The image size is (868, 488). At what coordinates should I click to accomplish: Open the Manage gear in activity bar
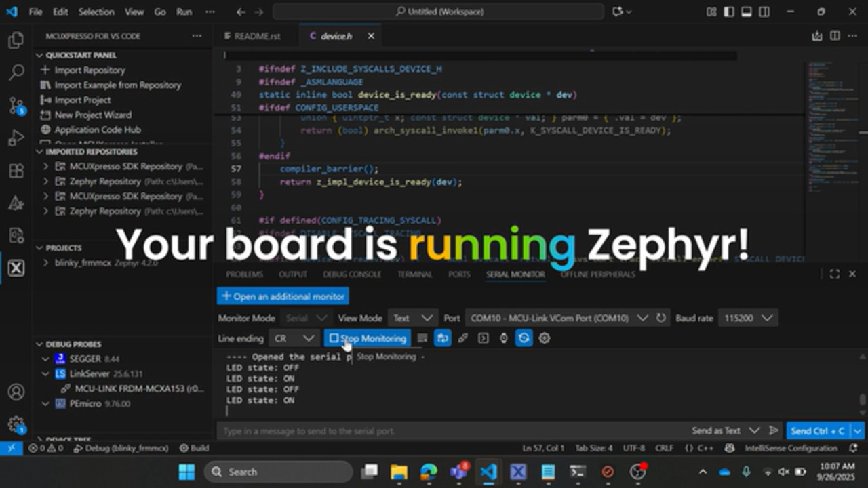[16, 425]
